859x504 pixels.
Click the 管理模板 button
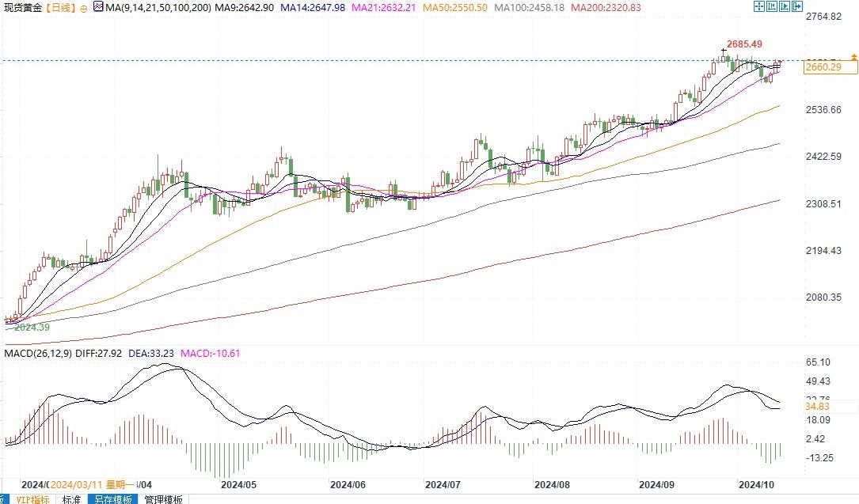click(163, 498)
